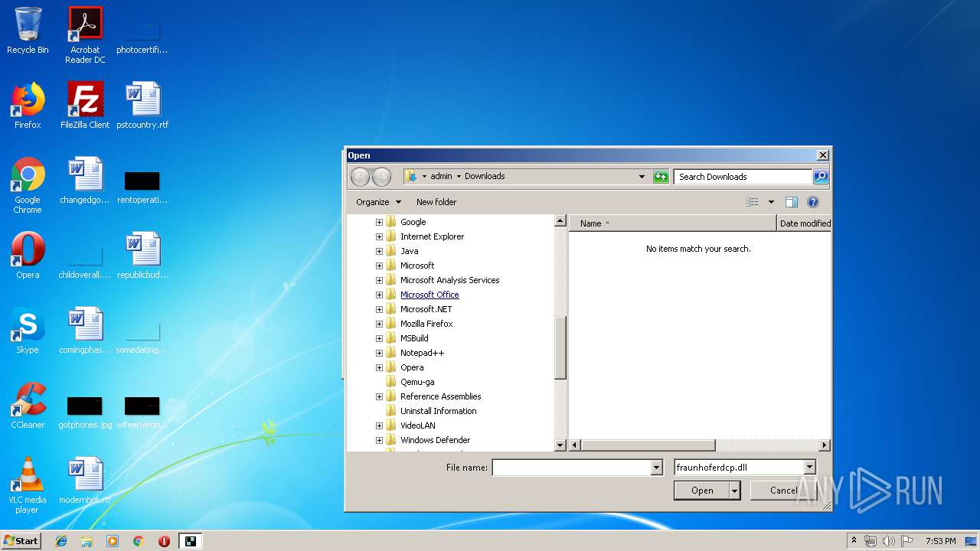Click the dialog Forward navigation arrow

[x=381, y=177]
